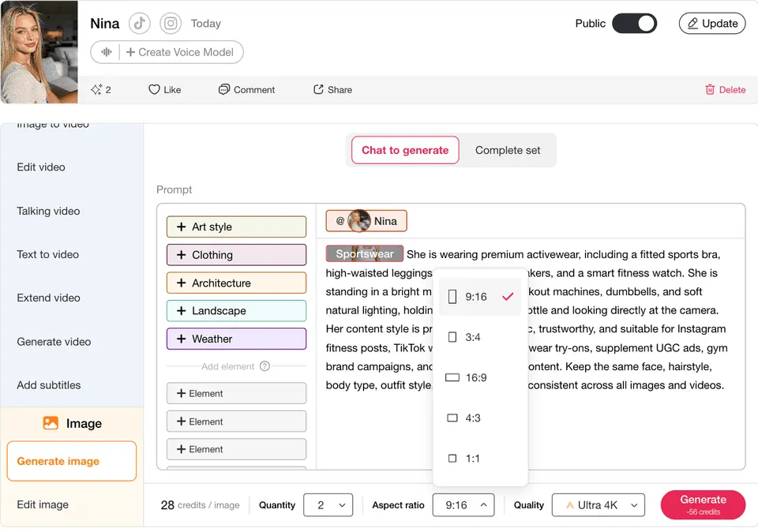Open Edit image in sidebar
The width and height of the screenshot is (758, 532).
coord(43,504)
